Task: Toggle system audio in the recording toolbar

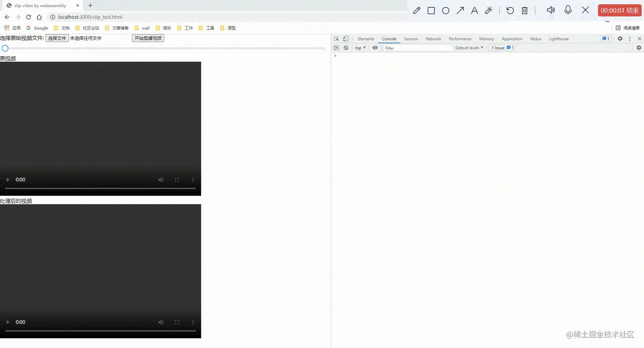Action: click(x=550, y=10)
